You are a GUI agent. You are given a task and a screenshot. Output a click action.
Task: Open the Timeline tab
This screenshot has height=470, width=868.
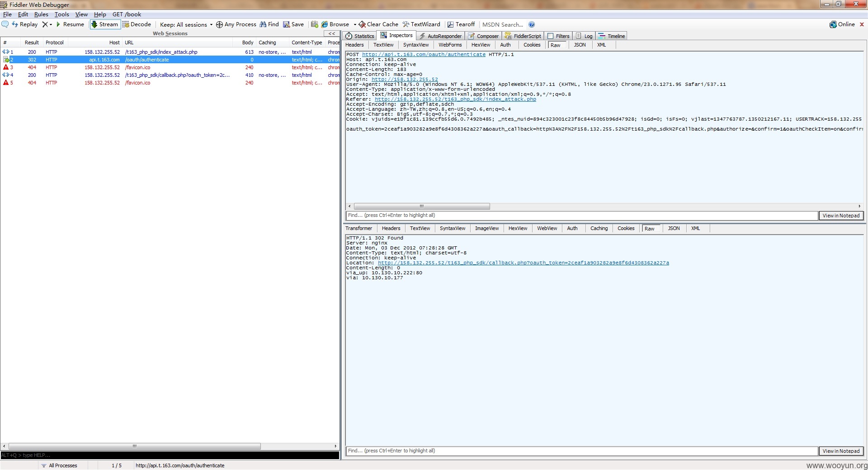(x=612, y=36)
